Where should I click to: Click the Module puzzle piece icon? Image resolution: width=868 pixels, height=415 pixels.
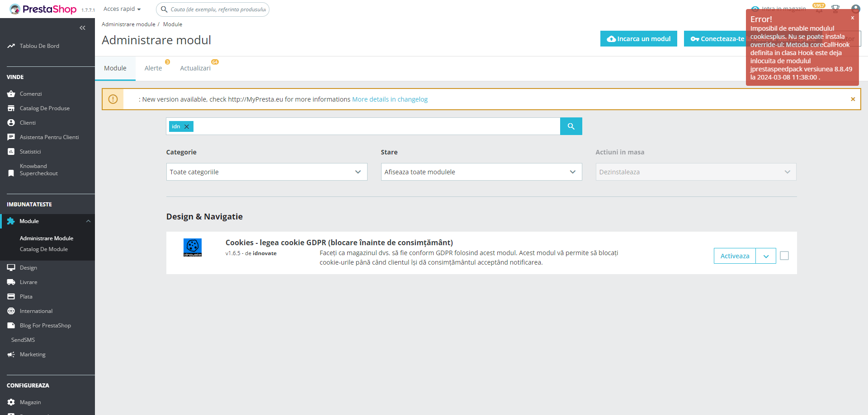point(11,221)
